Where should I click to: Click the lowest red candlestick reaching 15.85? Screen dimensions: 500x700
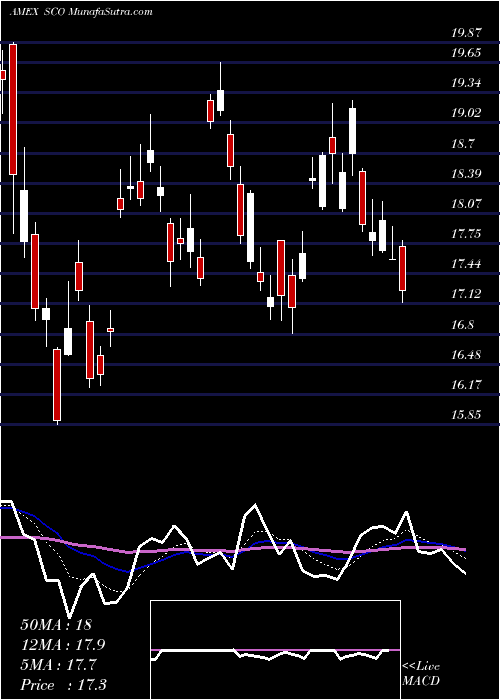click(x=57, y=385)
